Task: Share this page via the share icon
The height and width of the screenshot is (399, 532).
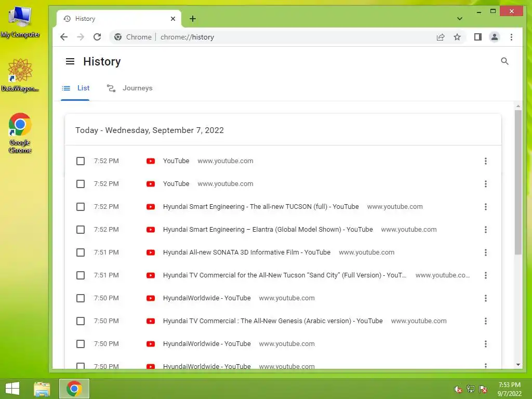Action: (x=441, y=37)
